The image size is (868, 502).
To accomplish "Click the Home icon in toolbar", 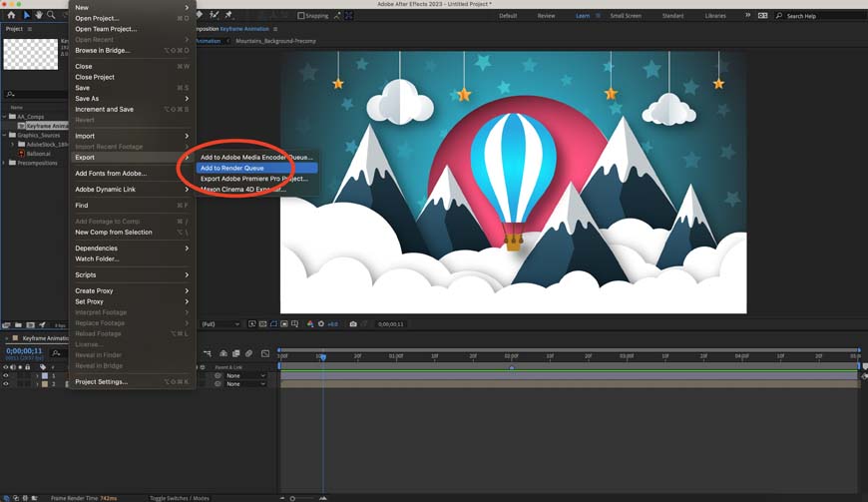I will click(11, 16).
